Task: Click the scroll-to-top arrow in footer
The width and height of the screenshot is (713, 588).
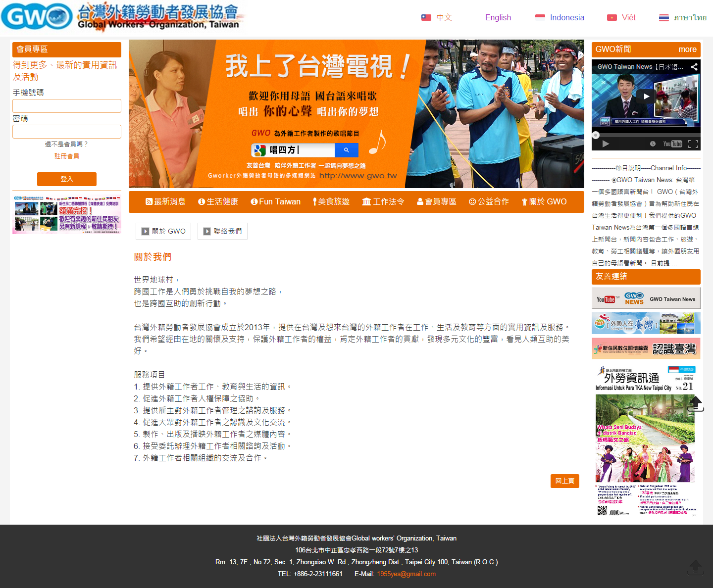Action: point(695,567)
